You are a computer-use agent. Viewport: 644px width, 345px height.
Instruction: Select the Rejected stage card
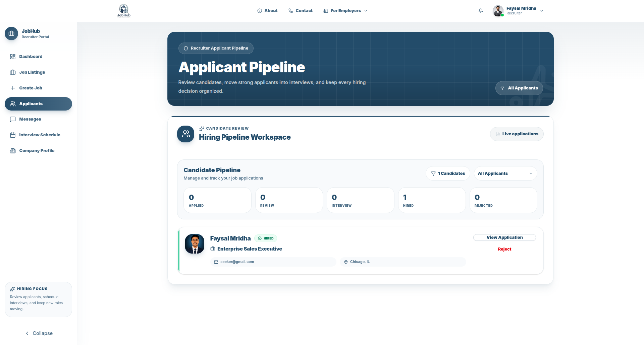(x=503, y=200)
